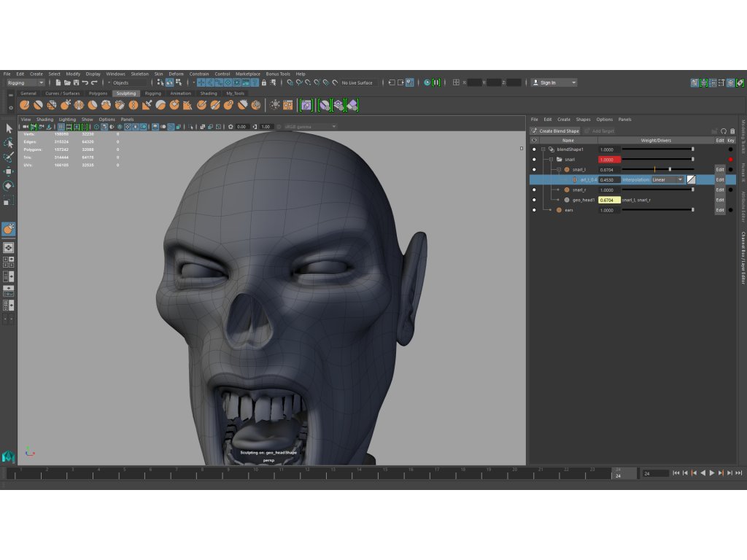
Task: Toggle the red key button for snarl
Action: point(731,159)
